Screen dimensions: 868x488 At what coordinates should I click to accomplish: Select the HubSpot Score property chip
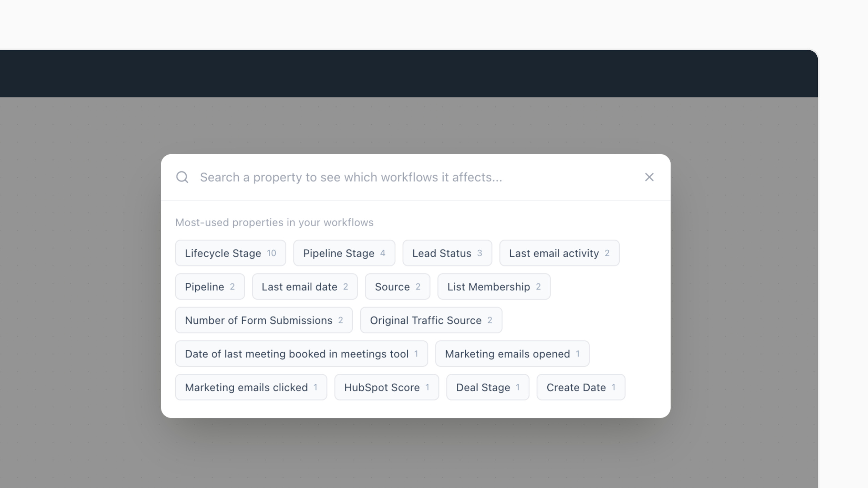click(386, 387)
